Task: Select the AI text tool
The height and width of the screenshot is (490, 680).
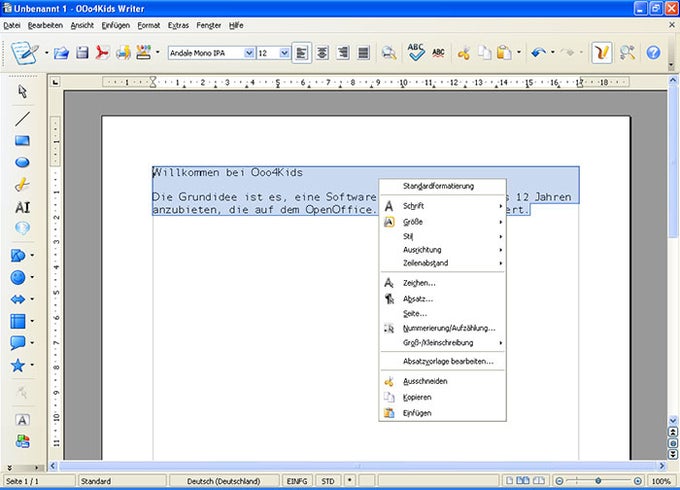Action: (23, 207)
